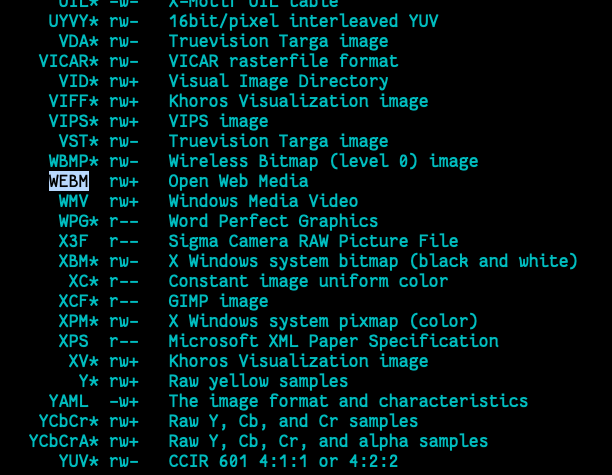Image resolution: width=612 pixels, height=475 pixels.
Task: Click the WMV format name
Action: (74, 201)
